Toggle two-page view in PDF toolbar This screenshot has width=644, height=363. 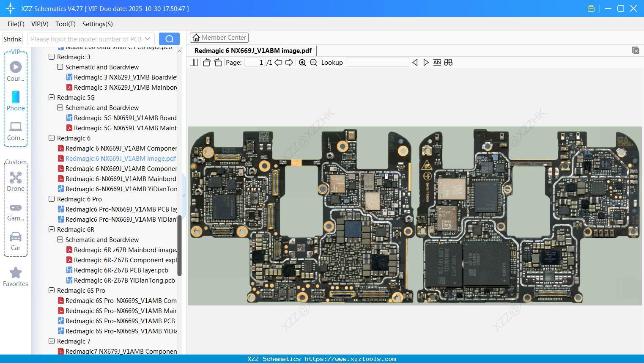194,62
